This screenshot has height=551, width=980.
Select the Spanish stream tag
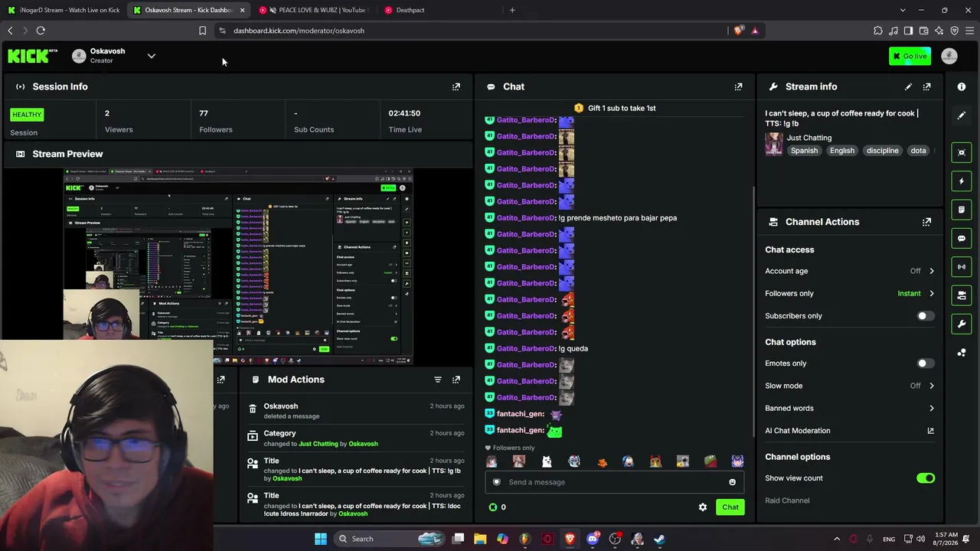click(x=804, y=151)
